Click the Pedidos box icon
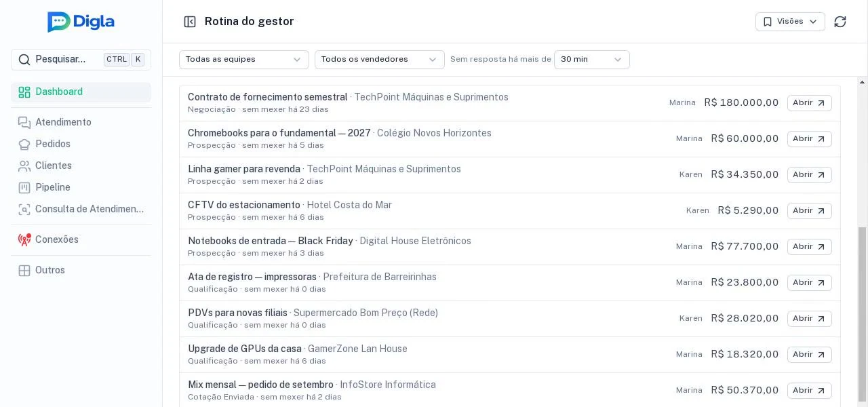This screenshot has height=407, width=868. coord(24,144)
